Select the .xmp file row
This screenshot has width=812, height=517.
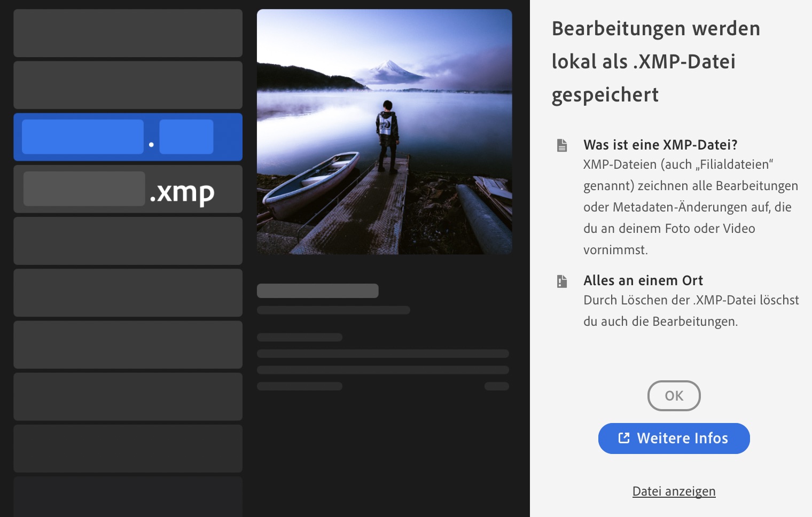128,189
